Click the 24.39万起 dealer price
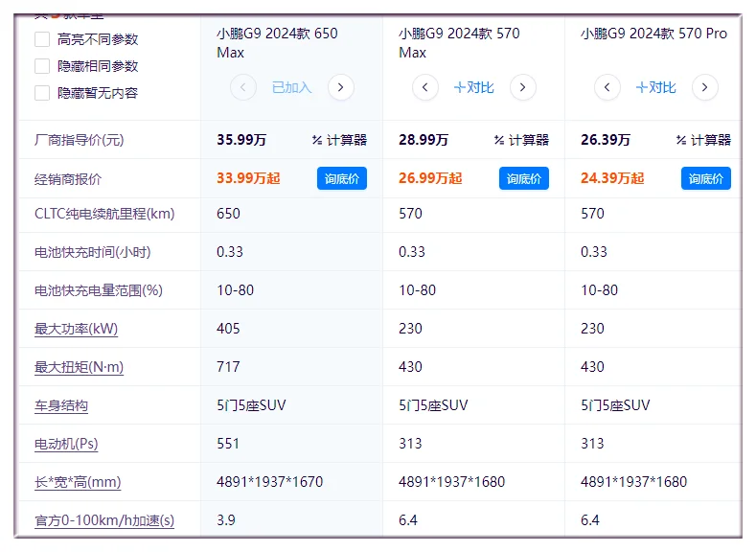756x552 pixels. [x=612, y=178]
